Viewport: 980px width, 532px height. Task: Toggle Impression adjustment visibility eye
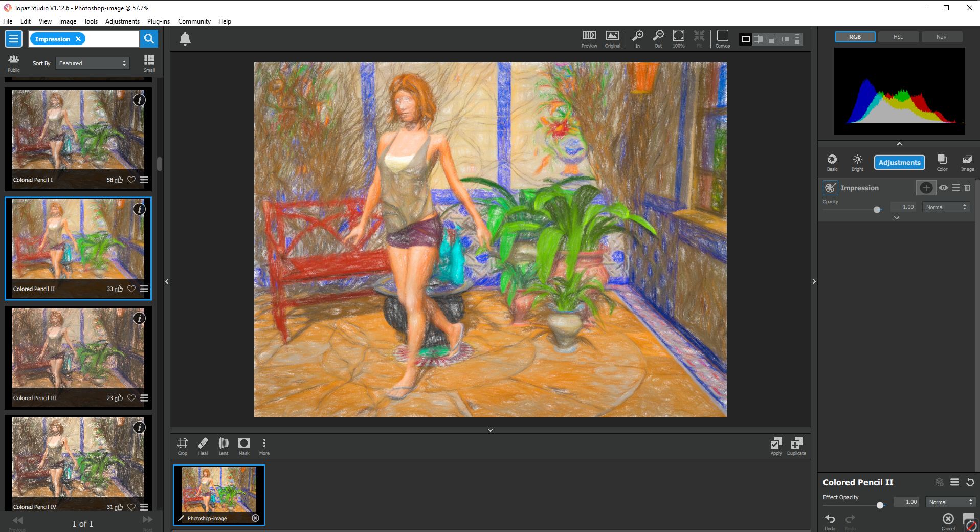click(944, 188)
